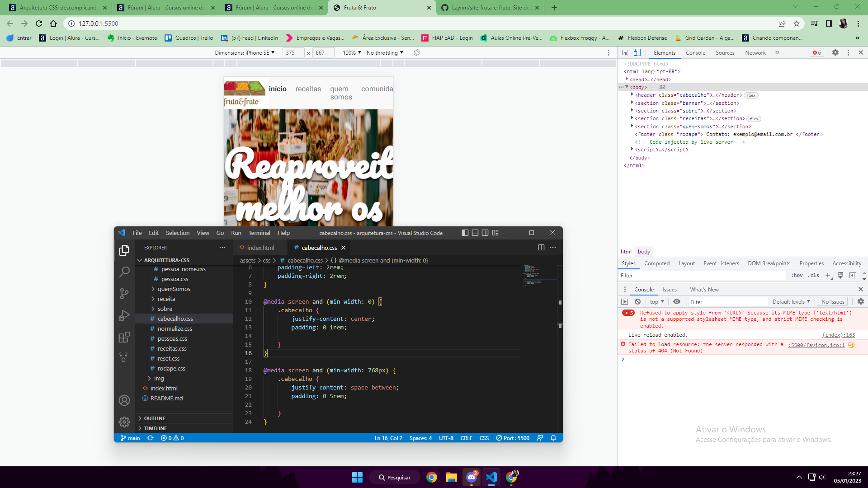Toggle console sidebar icon

pyautogui.click(x=625, y=302)
